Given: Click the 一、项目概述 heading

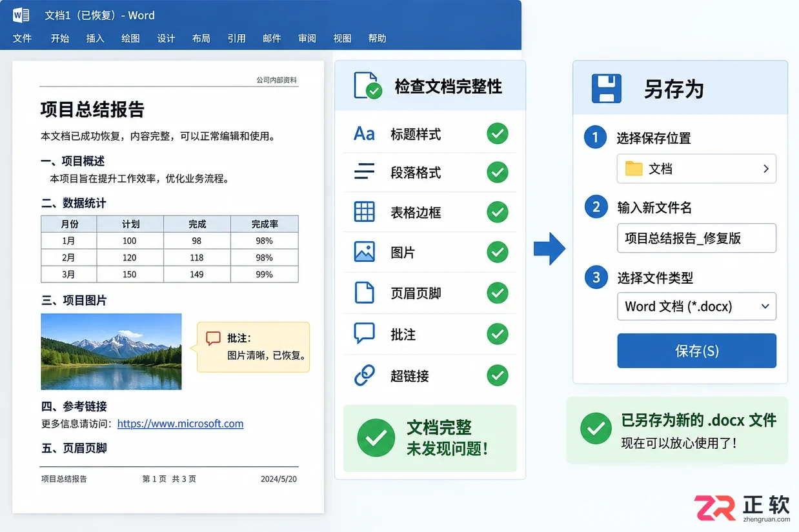Looking at the screenshot, I should (72, 161).
